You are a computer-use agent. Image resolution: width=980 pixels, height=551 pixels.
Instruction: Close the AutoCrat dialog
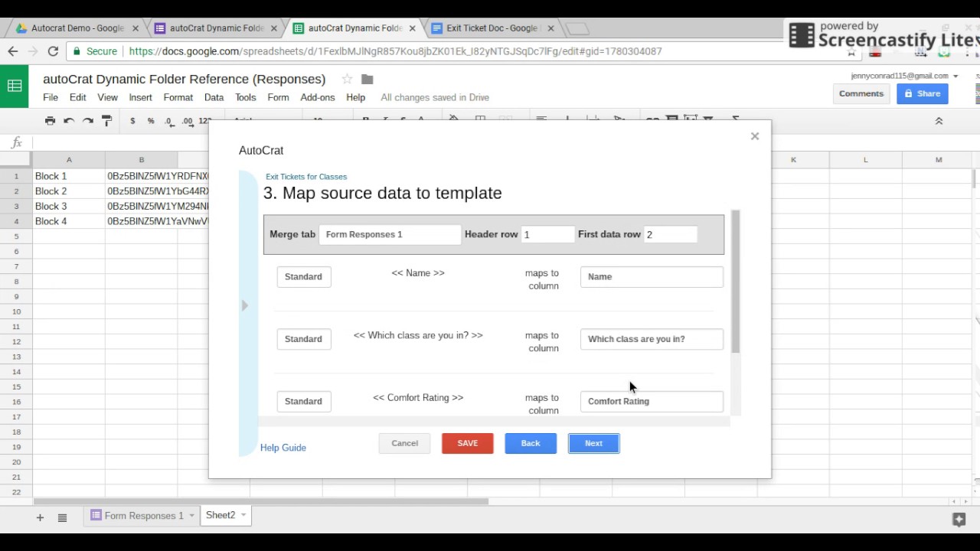click(x=755, y=136)
